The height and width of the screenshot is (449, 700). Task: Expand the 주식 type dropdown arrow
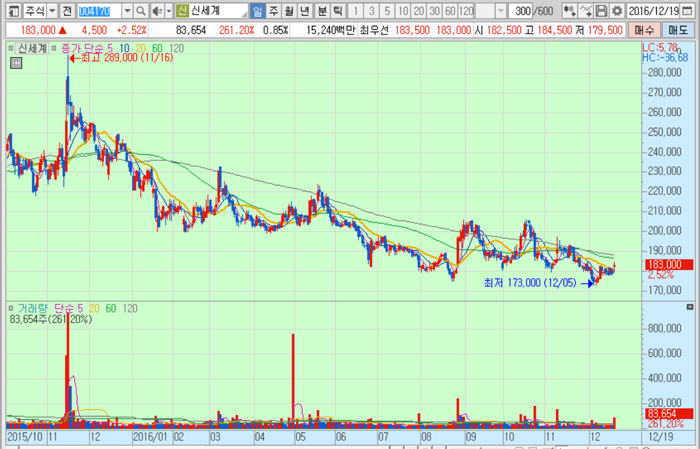point(52,11)
